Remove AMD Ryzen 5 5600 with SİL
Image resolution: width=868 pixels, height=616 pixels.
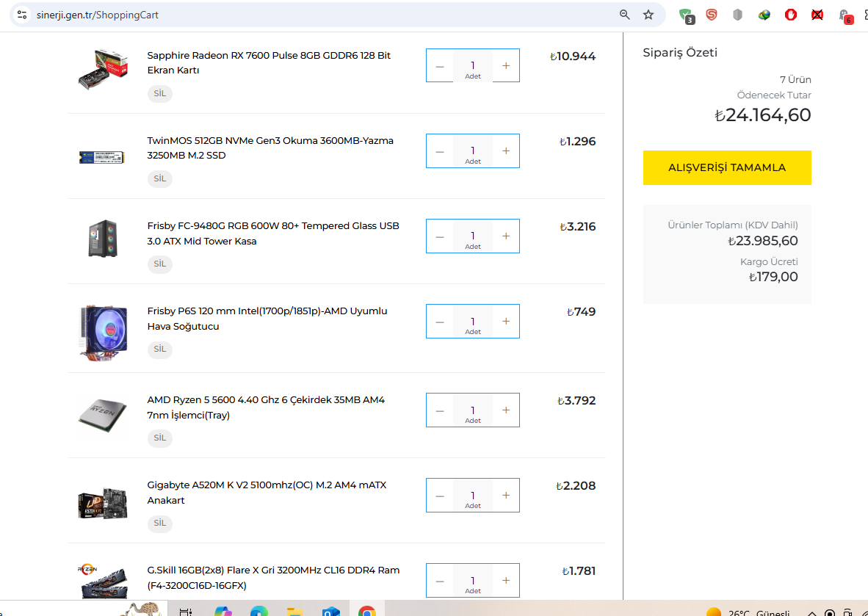tap(160, 438)
